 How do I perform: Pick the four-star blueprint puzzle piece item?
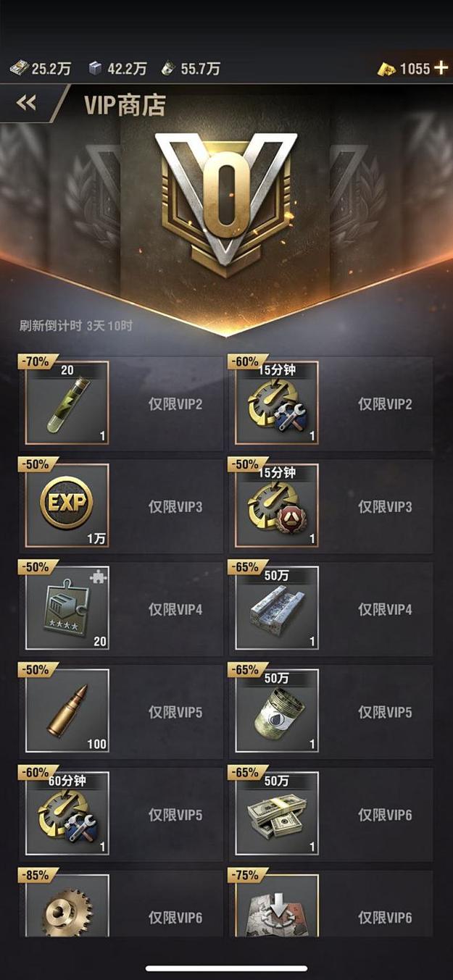point(67,608)
